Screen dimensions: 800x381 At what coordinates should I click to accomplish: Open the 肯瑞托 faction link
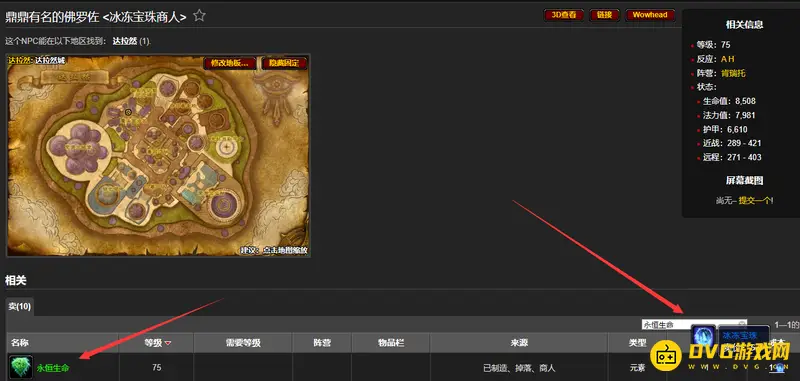(733, 73)
